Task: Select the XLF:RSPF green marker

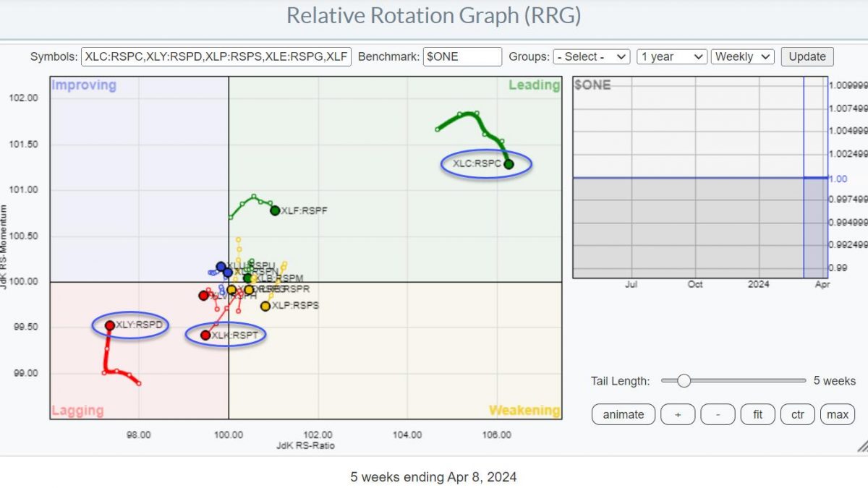Action: pos(275,210)
